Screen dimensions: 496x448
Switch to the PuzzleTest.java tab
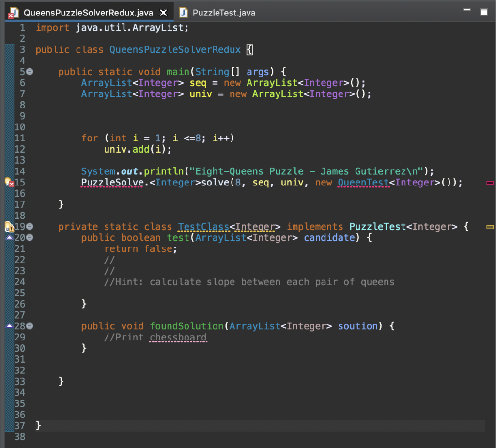coord(223,13)
